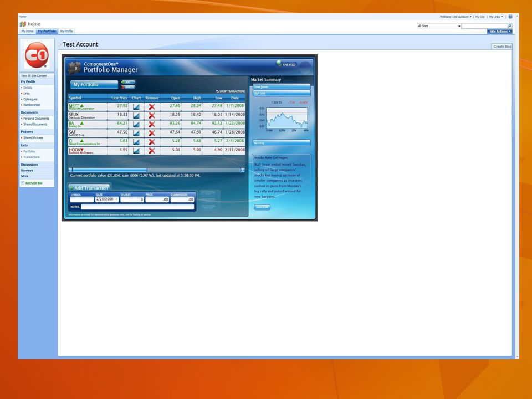Screen dimensions: 532x399
Task: Click the Price input field
Action: (x=157, y=199)
